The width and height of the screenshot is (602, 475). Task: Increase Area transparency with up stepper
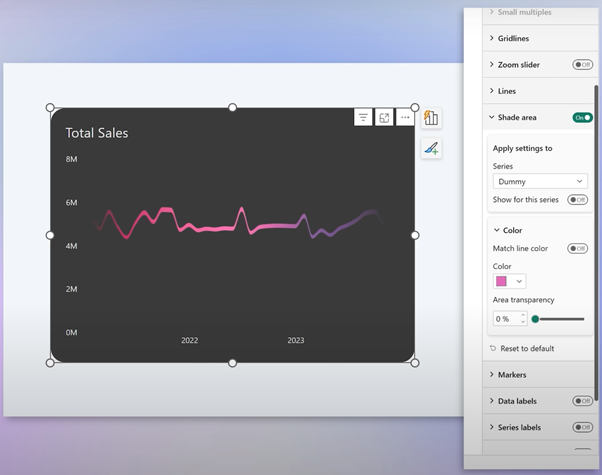pos(523,315)
